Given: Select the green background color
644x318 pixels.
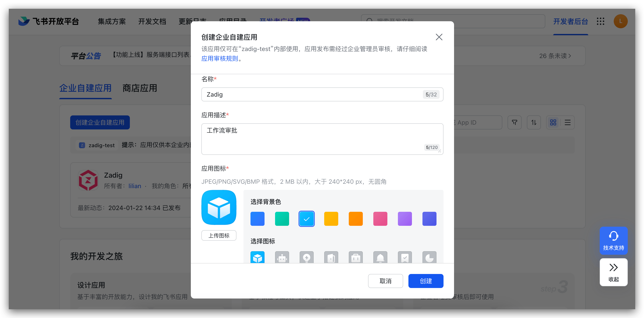Looking at the screenshot, I should 282,219.
